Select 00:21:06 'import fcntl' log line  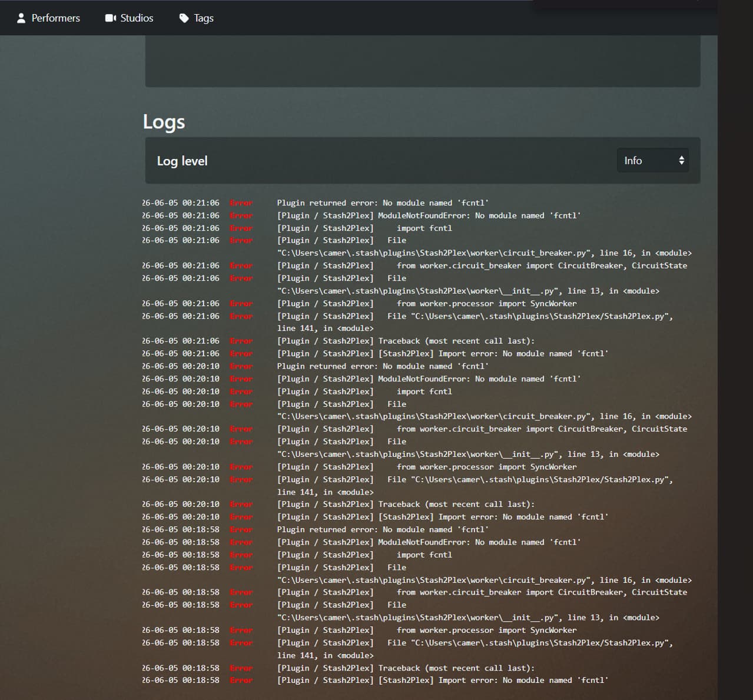(364, 228)
